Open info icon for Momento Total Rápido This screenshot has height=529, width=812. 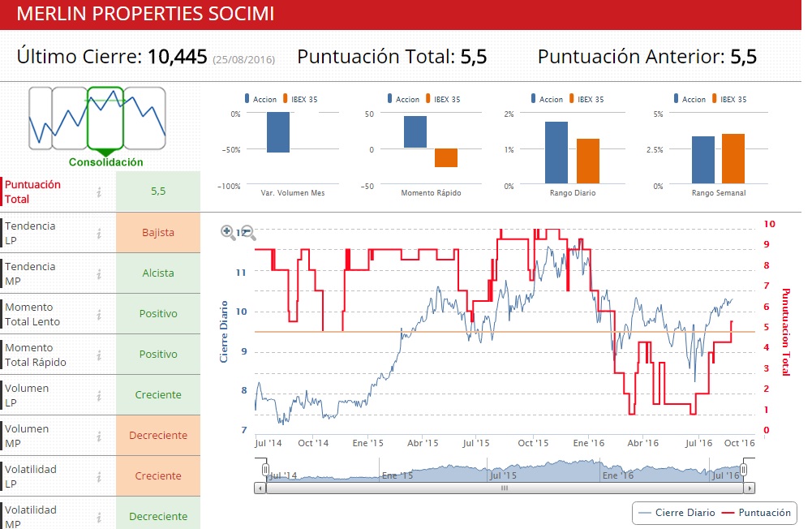click(x=99, y=355)
